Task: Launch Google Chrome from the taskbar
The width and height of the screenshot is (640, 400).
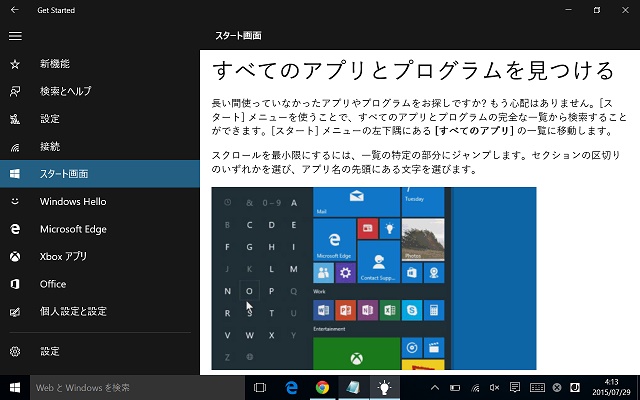Action: pyautogui.click(x=322, y=387)
